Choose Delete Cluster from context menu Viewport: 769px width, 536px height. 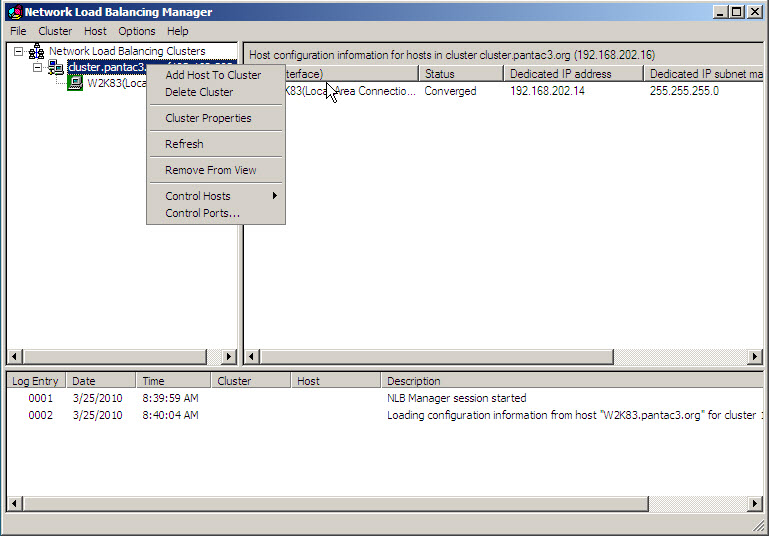pos(216,92)
